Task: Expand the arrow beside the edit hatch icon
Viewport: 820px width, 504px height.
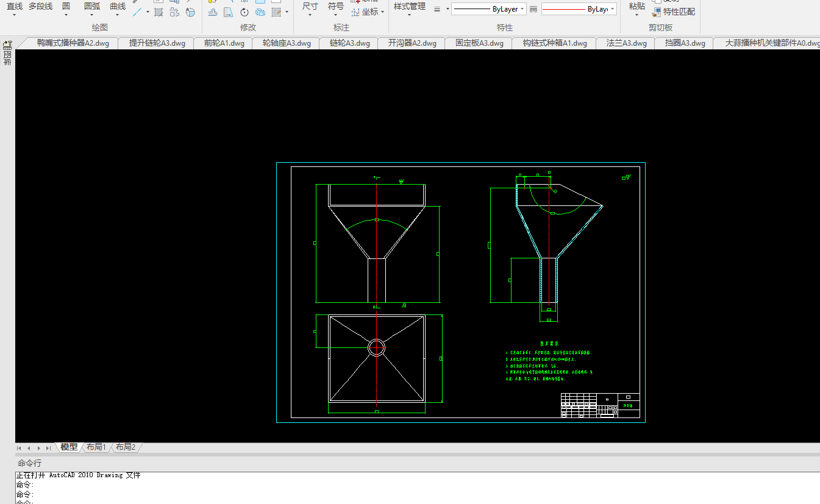Action: pyautogui.click(x=287, y=12)
